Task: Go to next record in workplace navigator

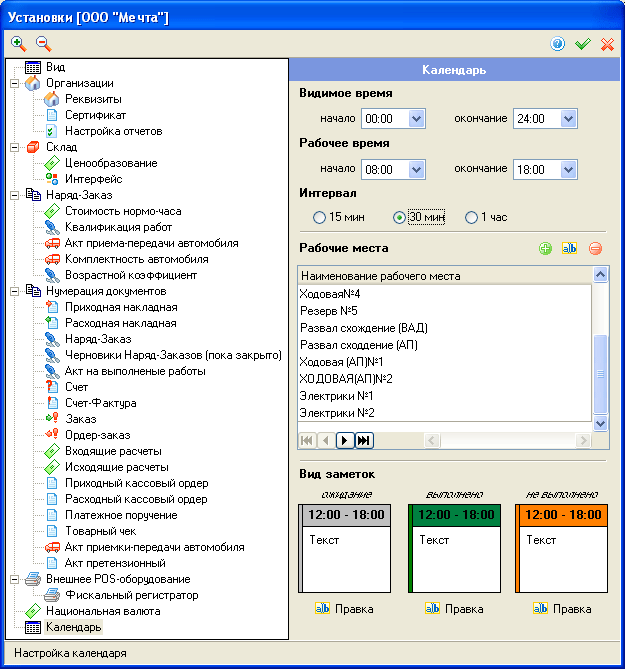Action: 344,440
